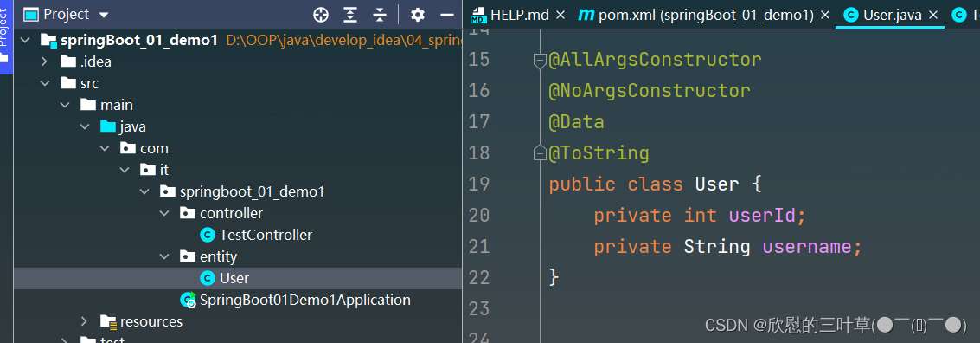Click the Collapse All icon in Project panel
Screen dimensions: 980x343
[380, 15]
